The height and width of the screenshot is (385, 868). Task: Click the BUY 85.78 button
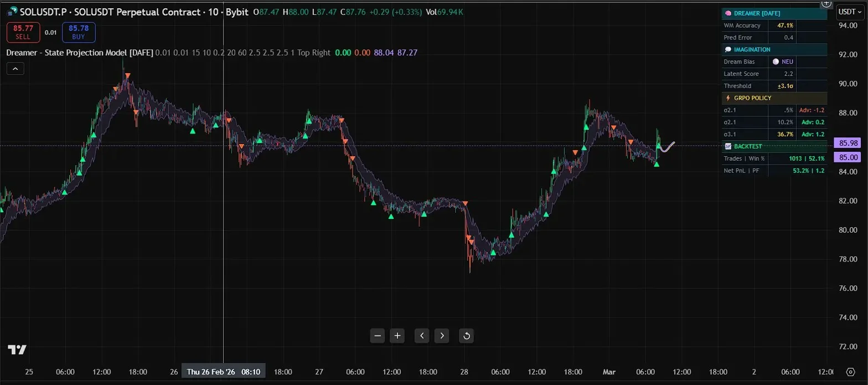[79, 32]
